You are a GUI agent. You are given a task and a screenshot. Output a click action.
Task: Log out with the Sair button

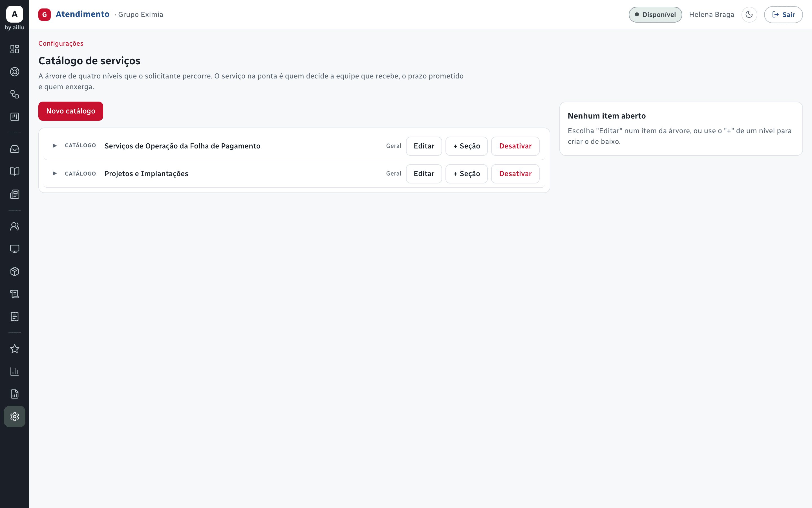(x=783, y=14)
